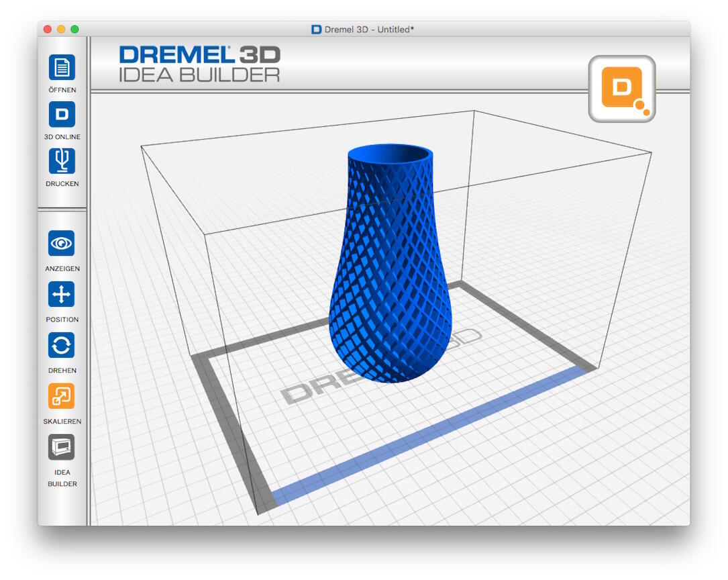Minimize the Dremel 3D window
The height and width of the screenshot is (580, 728).
point(61,30)
